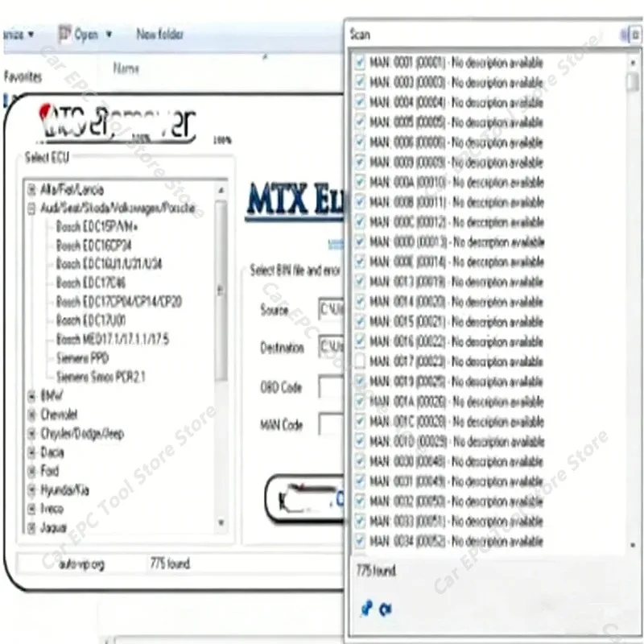
Task: Select Bosch EDC17U01 ECU
Action: [91, 320]
